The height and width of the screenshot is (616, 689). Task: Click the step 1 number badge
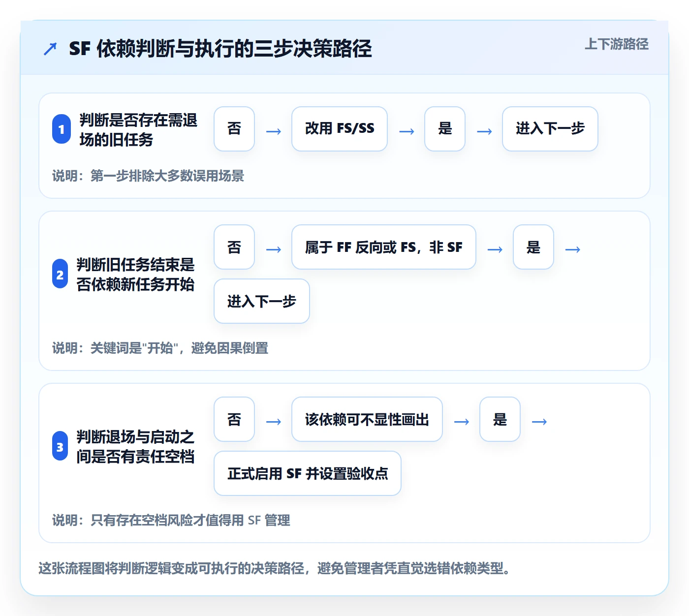(62, 129)
